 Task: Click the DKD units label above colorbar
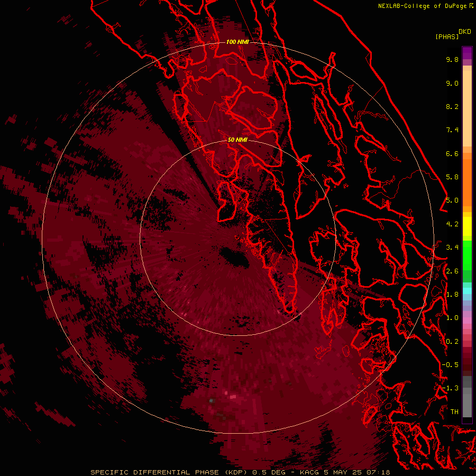(465, 31)
